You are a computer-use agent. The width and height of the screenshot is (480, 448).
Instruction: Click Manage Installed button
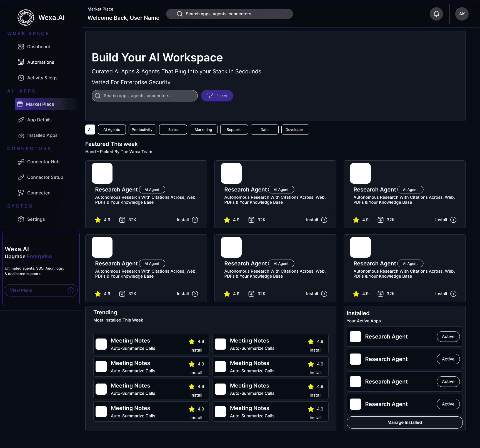pyautogui.click(x=404, y=422)
